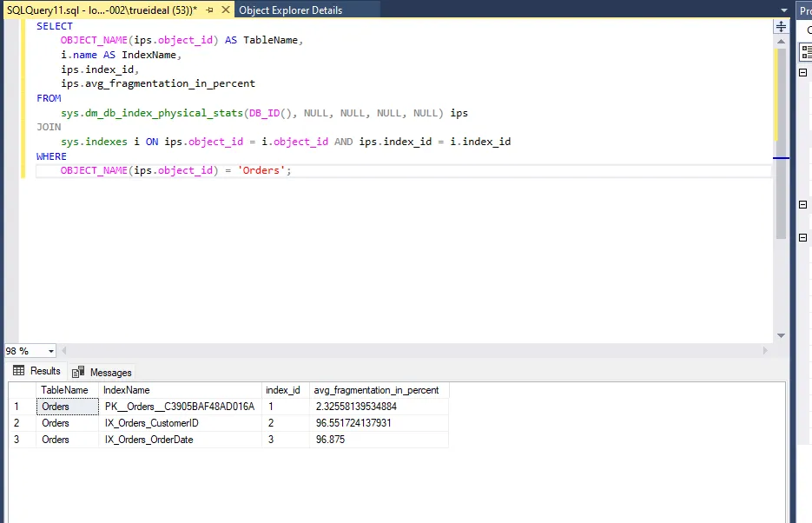This screenshot has height=523, width=812.
Task: Collapse the second Properties category section
Action: pos(802,204)
